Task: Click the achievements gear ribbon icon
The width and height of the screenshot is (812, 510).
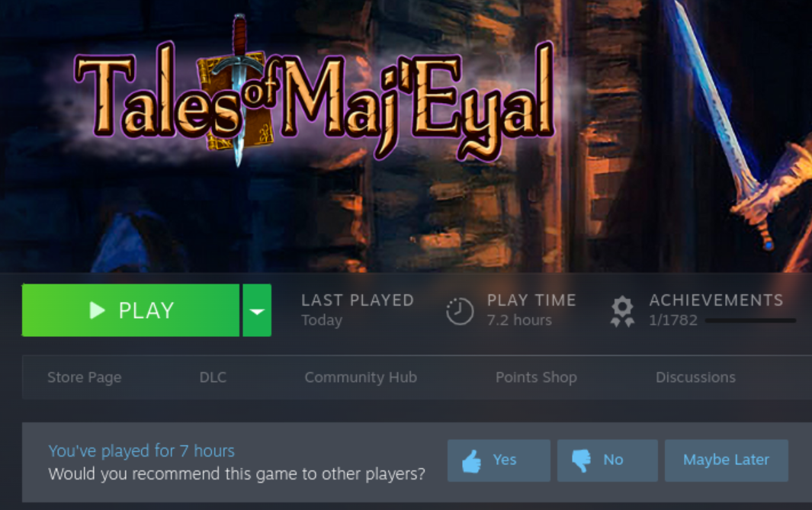Action: coord(622,311)
